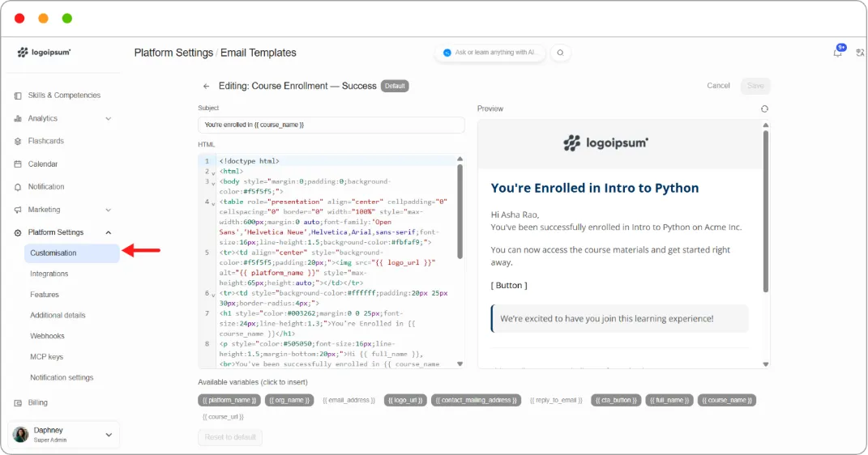Click the Marketing megaphone icon

click(18, 210)
